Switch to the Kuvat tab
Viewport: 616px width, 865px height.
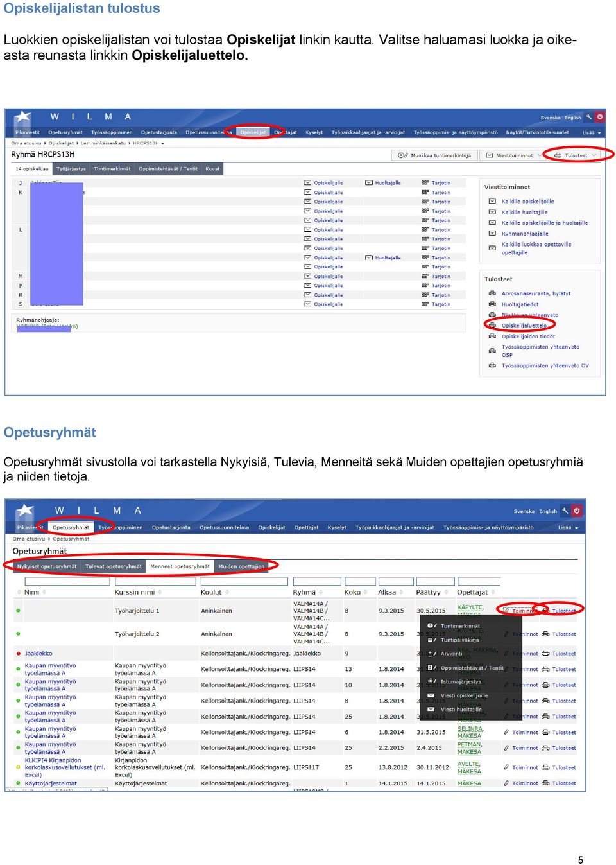pos(212,169)
